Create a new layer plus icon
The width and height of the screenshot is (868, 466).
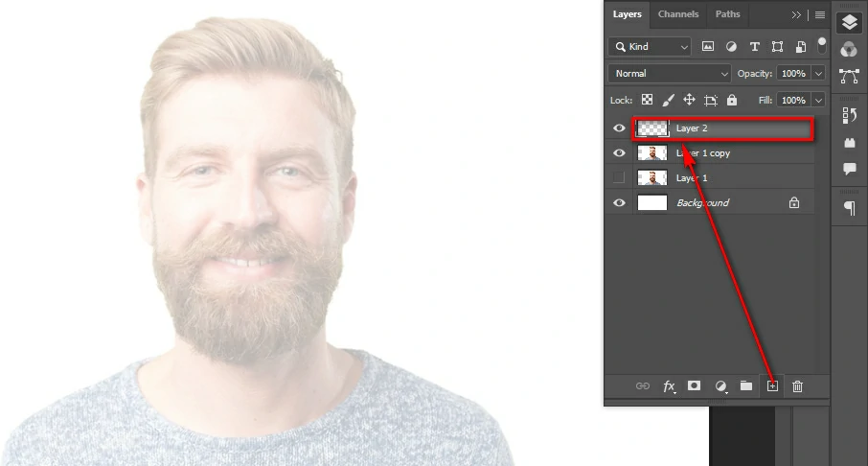(772, 386)
